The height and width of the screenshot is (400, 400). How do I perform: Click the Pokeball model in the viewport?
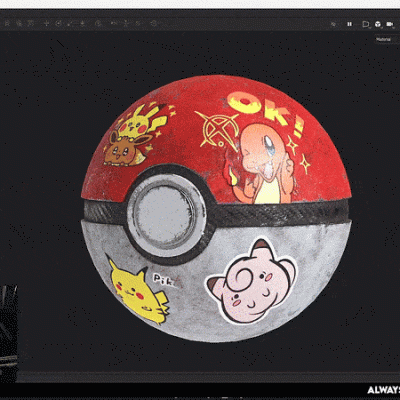(216, 208)
